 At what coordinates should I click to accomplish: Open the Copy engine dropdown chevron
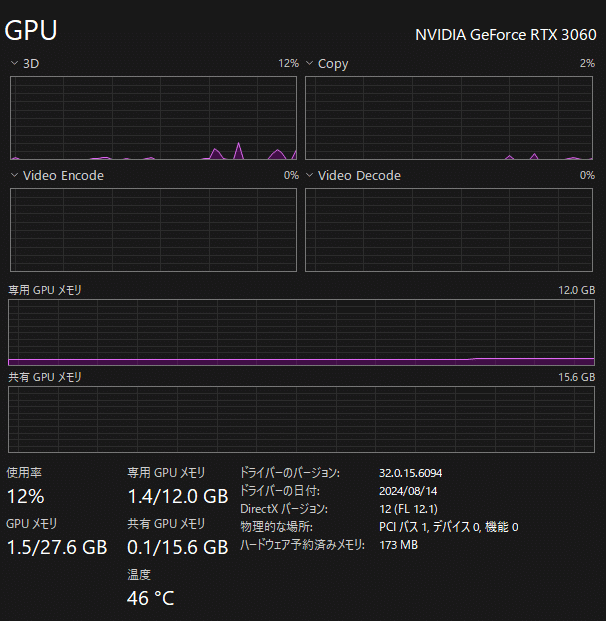pyautogui.click(x=310, y=64)
